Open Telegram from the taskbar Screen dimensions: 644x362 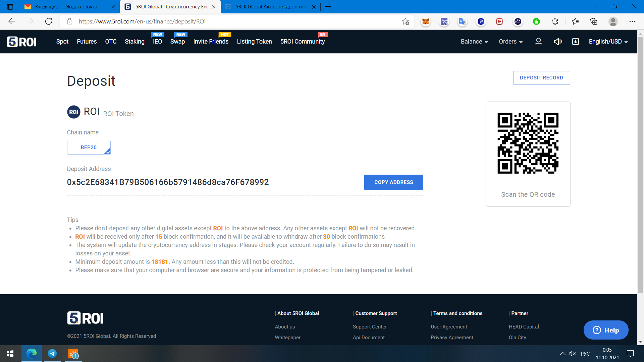pyautogui.click(x=52, y=354)
